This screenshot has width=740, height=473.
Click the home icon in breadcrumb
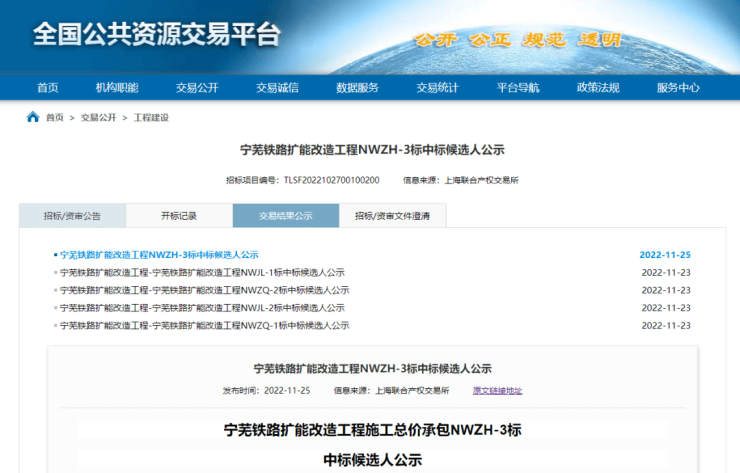[x=33, y=117]
